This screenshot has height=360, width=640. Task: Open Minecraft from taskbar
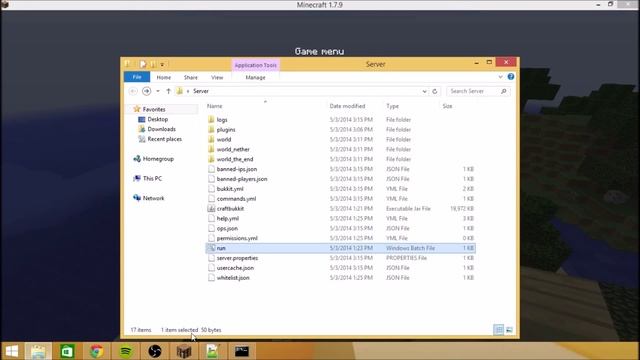click(x=184, y=351)
